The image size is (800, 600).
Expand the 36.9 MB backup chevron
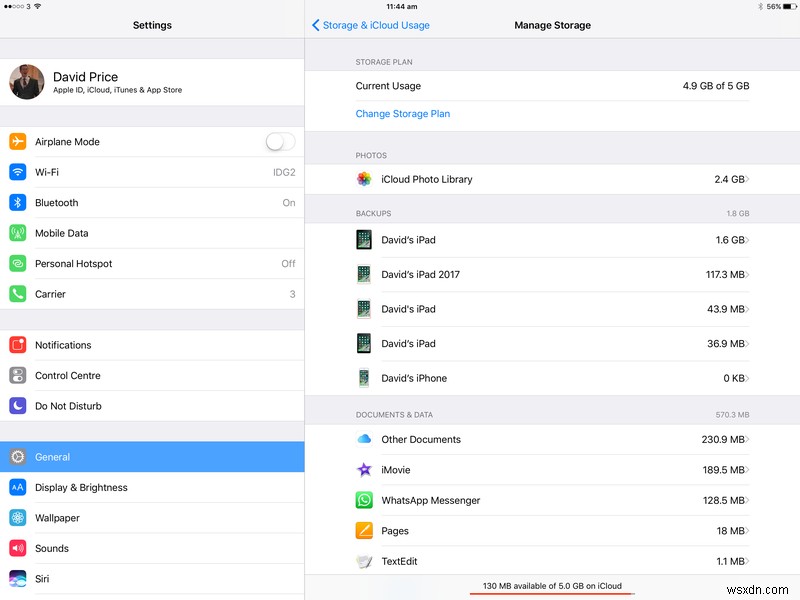tap(747, 344)
